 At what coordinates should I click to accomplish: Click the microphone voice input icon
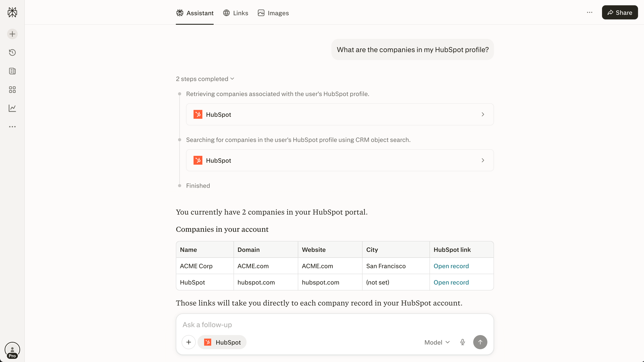coord(462,342)
